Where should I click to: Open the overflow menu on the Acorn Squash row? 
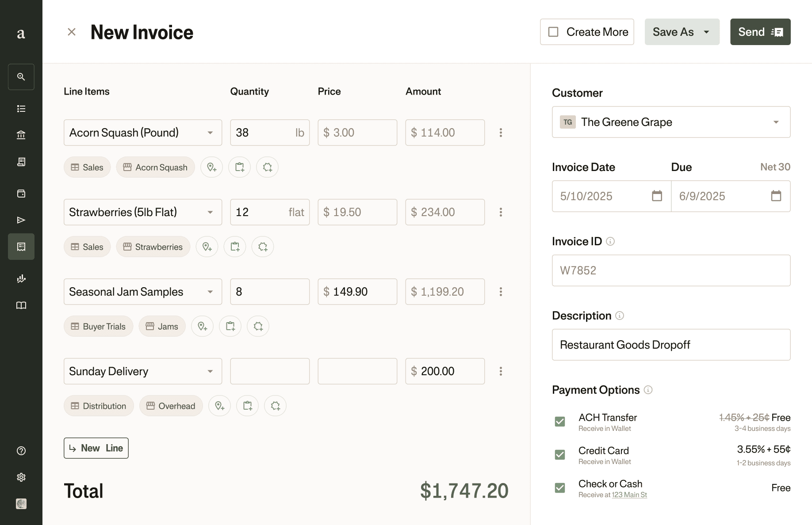501,133
